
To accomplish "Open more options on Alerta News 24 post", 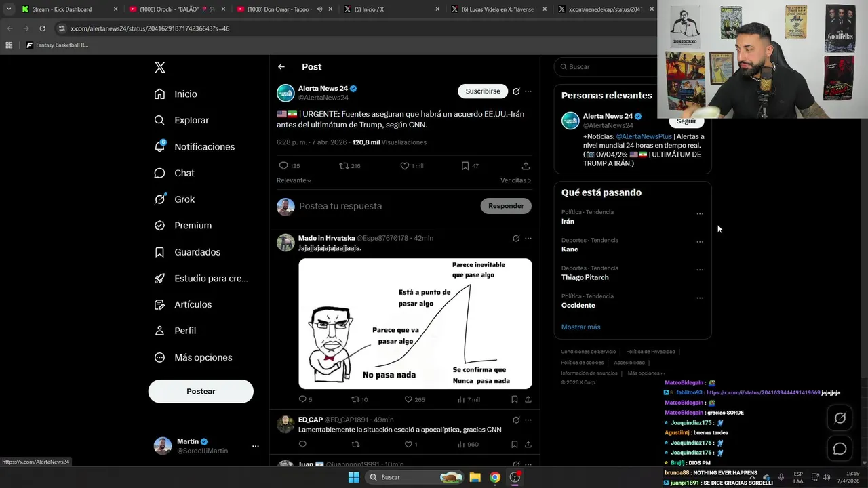I will (528, 91).
